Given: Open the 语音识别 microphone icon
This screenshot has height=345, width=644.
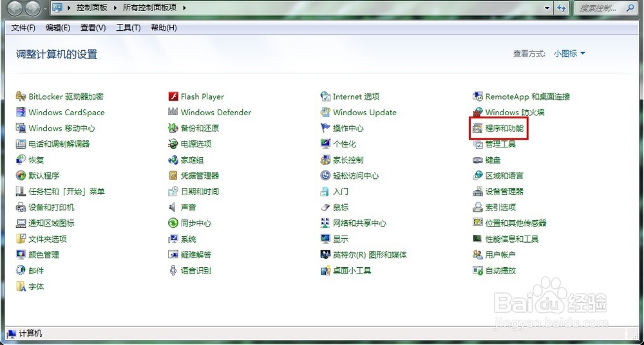Looking at the screenshot, I should (173, 271).
